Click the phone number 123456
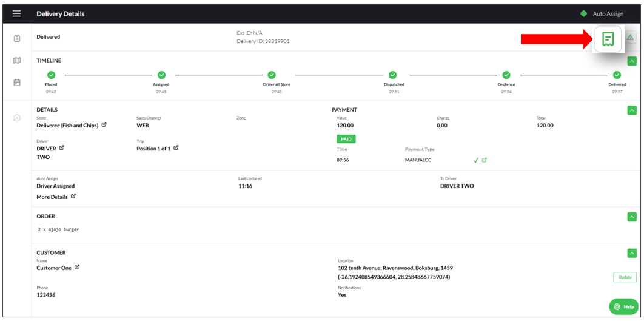 pos(45,295)
